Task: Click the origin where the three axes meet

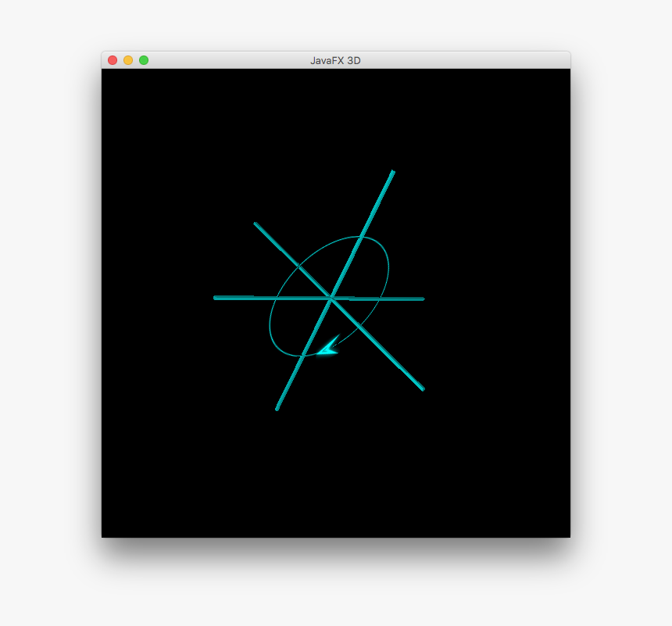Action: tap(331, 298)
